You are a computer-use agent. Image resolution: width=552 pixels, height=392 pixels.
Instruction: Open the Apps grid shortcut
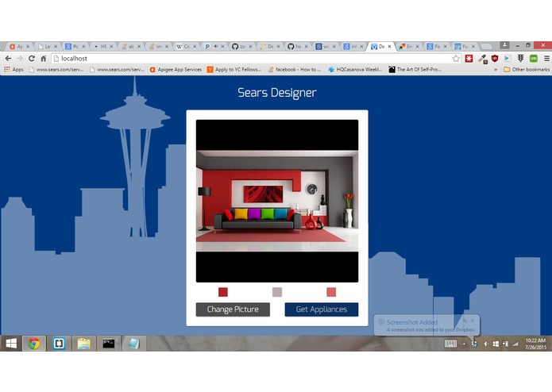[14, 70]
